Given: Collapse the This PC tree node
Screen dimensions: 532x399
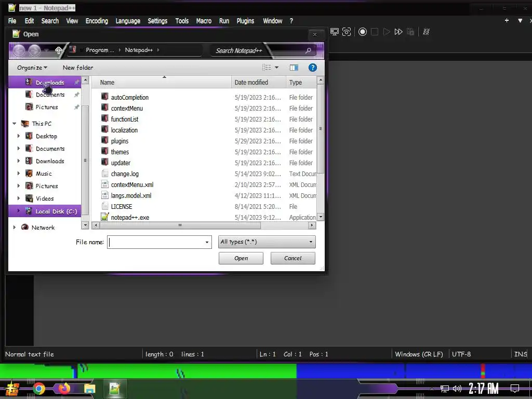Looking at the screenshot, I should coord(14,124).
